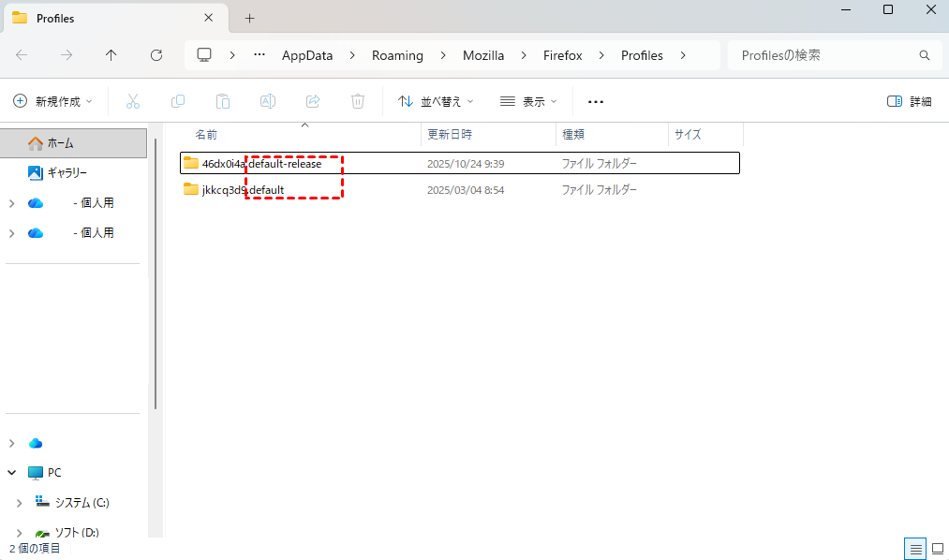Switch to large thumbnails view toggle

tap(937, 548)
